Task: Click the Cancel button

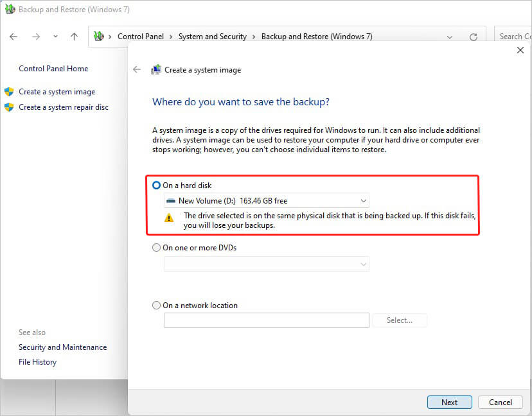Action: click(500, 402)
